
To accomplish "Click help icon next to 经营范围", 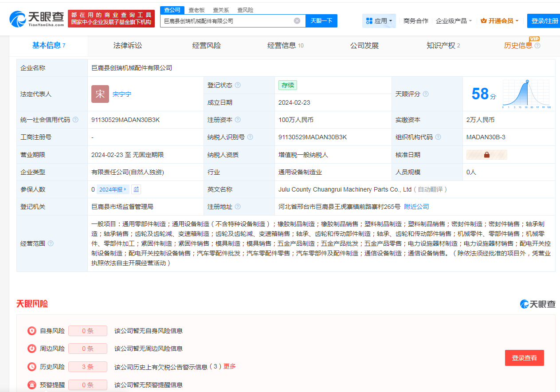I will pos(51,243).
